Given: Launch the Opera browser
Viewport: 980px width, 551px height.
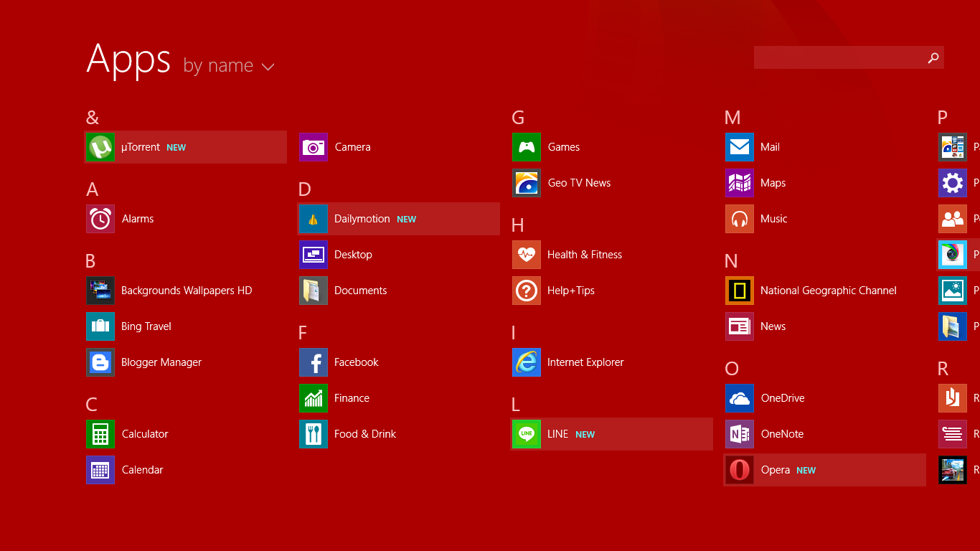Looking at the screenshot, I should (824, 470).
